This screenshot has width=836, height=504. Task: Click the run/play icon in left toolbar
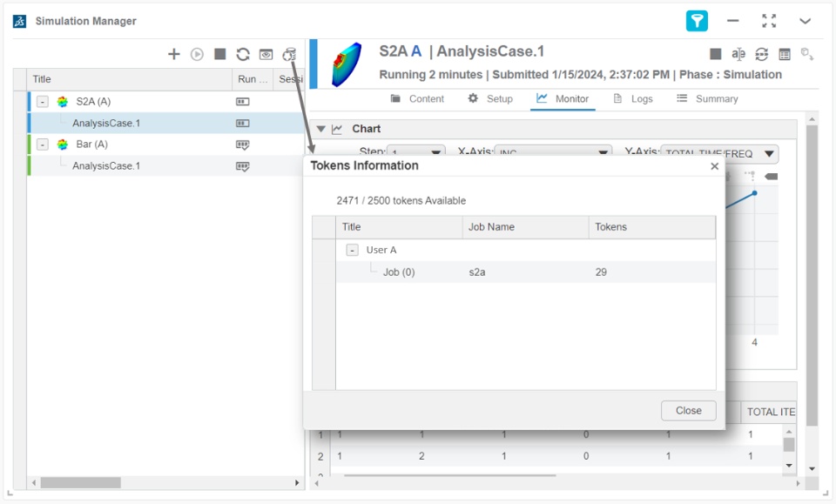pos(197,54)
